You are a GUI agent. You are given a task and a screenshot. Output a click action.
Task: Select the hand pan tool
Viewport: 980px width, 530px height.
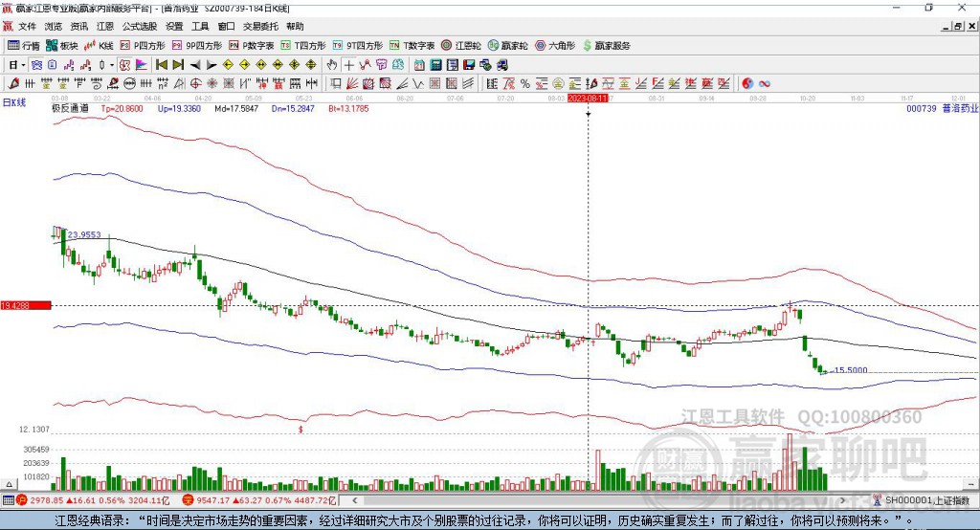(332, 65)
